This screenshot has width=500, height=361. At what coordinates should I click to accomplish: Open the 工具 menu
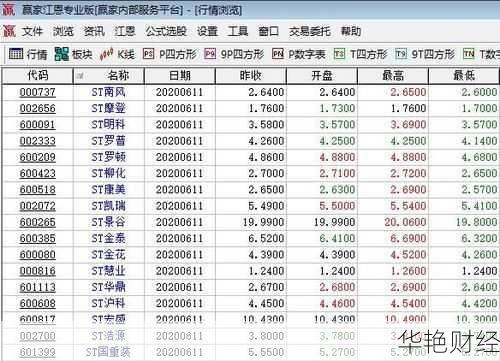[x=238, y=31]
